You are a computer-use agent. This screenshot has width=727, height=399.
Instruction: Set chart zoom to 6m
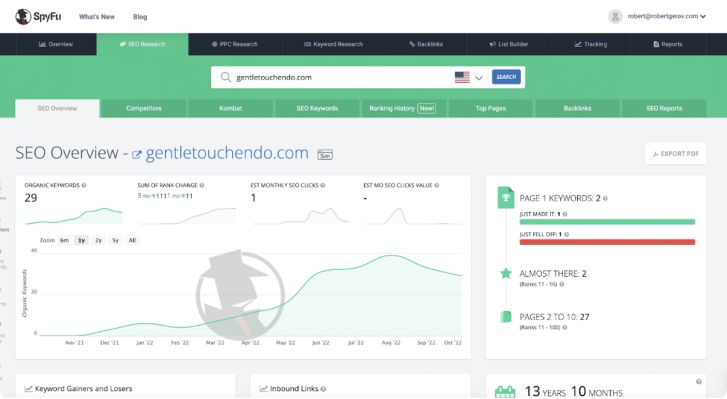pos(64,240)
